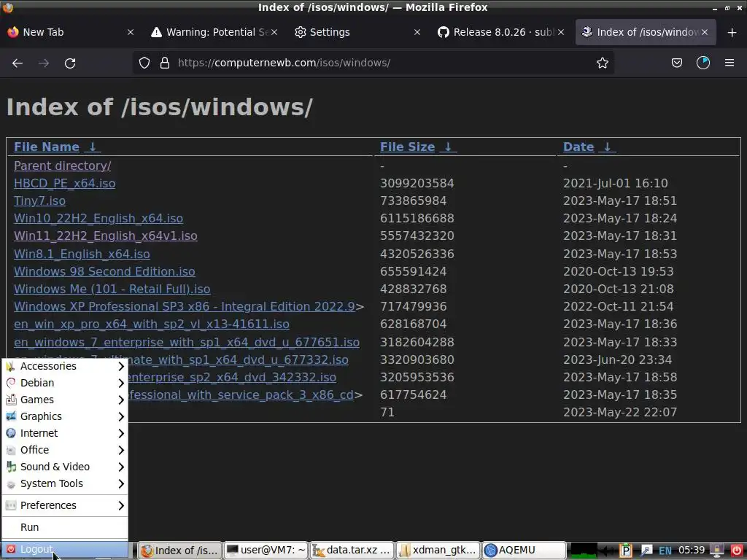This screenshot has width=747, height=560.
Task: Close the Index of /isos/windows tab
Action: [705, 32]
